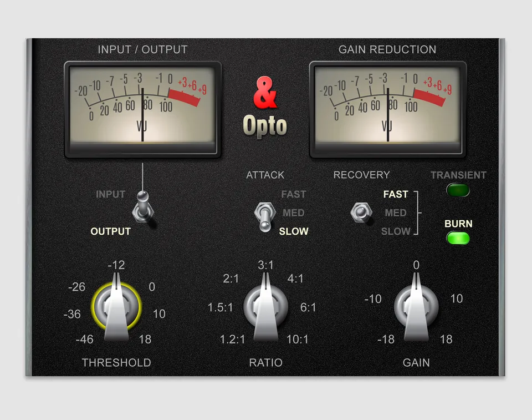532x420 pixels.
Task: Choose the 6:1 ratio label
Action: (308, 307)
